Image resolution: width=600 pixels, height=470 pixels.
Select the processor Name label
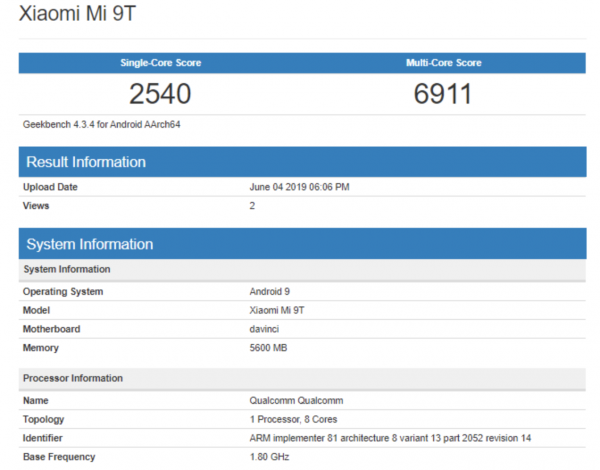coord(36,400)
